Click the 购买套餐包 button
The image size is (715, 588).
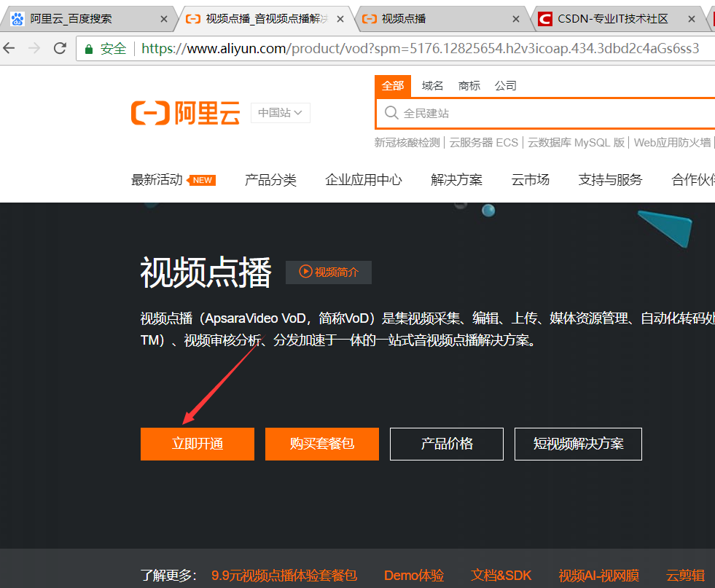point(322,444)
